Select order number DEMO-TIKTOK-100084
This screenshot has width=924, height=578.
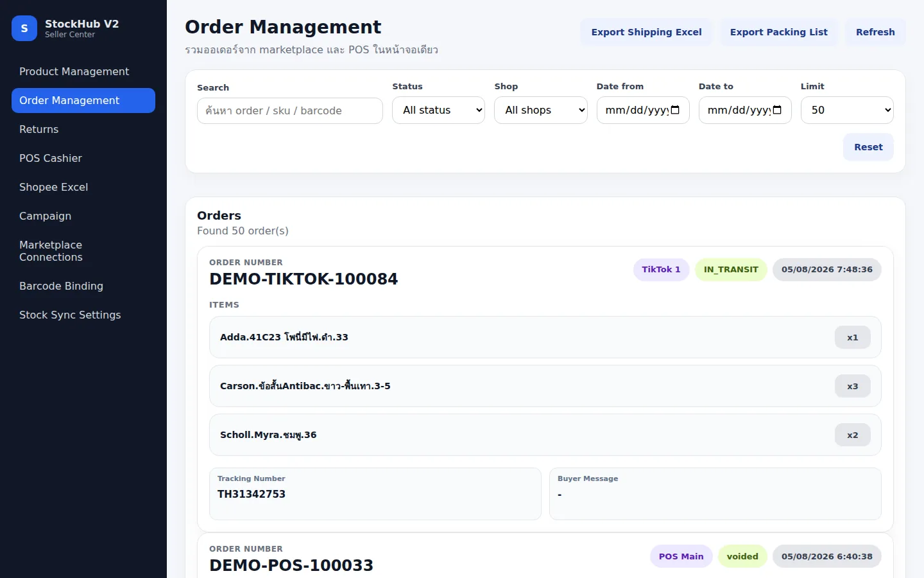click(x=304, y=279)
